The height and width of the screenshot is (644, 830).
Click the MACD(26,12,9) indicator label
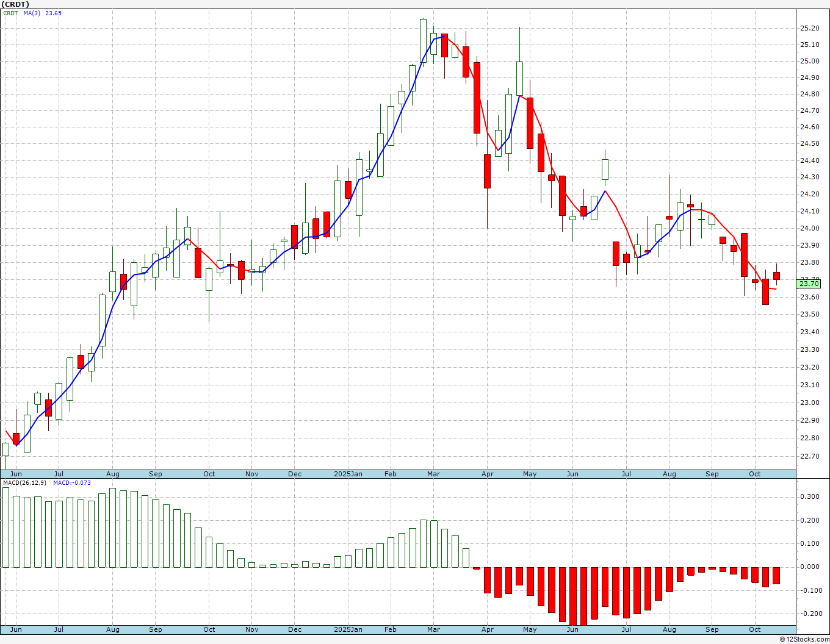25,482
